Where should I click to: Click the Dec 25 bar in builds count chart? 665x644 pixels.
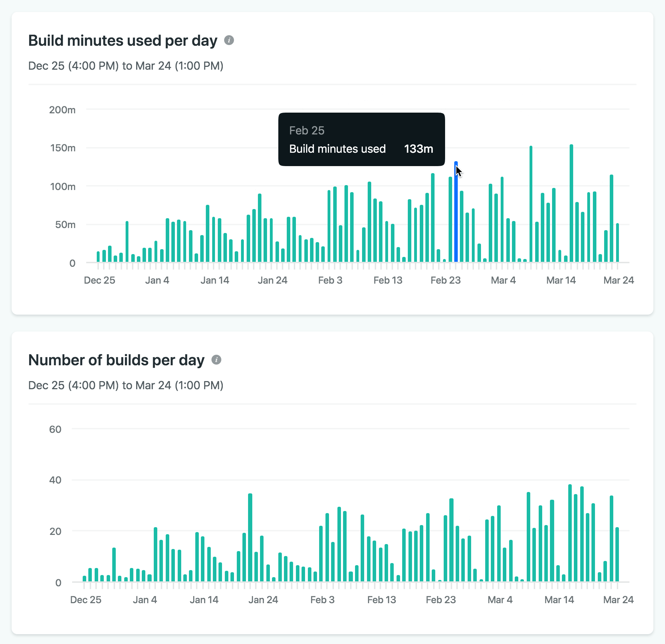[x=84, y=578]
